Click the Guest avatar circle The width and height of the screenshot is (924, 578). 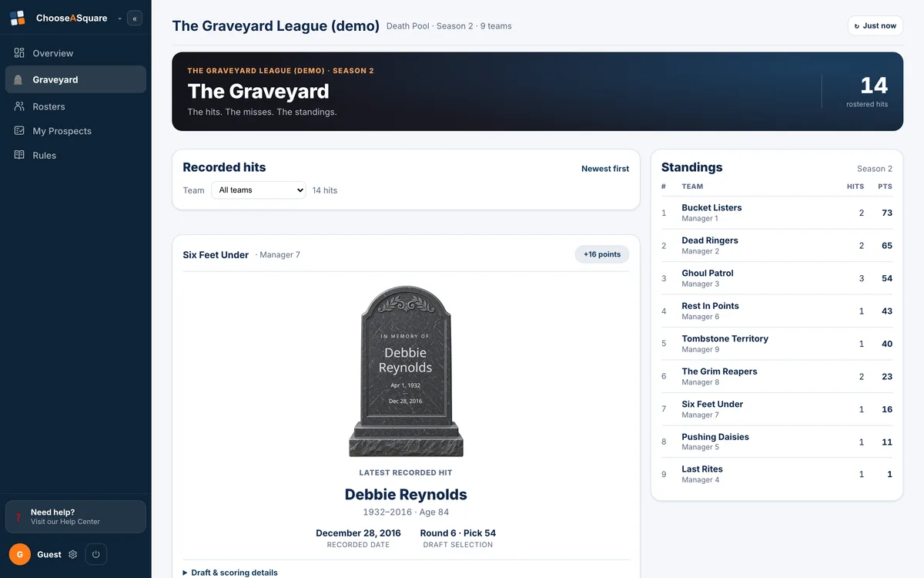point(20,554)
